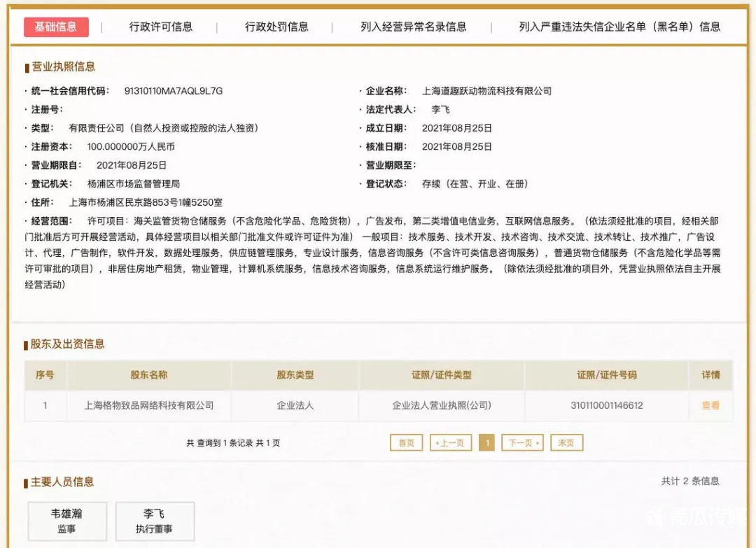Select page 1 pagination button
756x548 pixels.
tap(487, 443)
